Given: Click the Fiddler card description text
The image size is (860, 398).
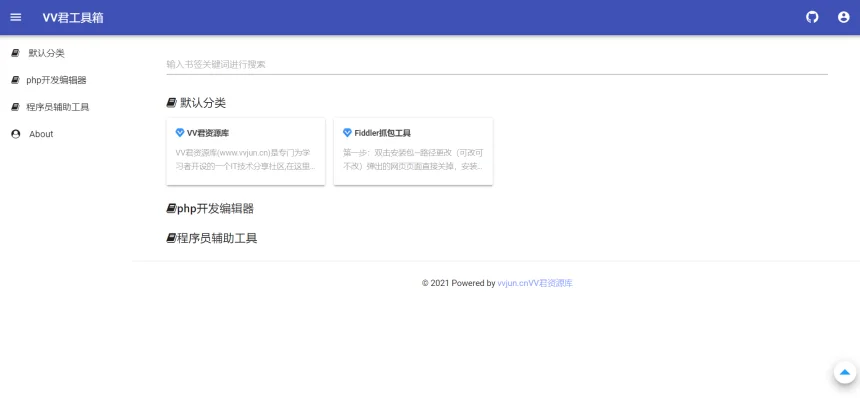Looking at the screenshot, I should pos(414,160).
